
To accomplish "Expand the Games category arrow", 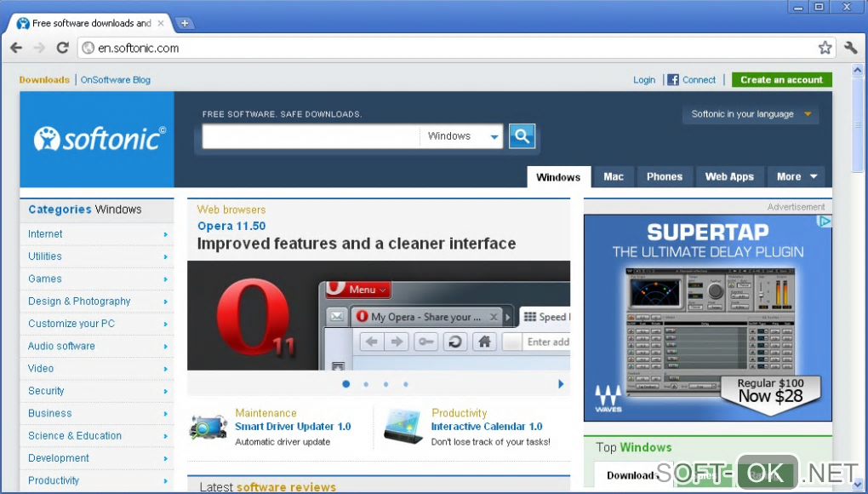I will coord(166,279).
